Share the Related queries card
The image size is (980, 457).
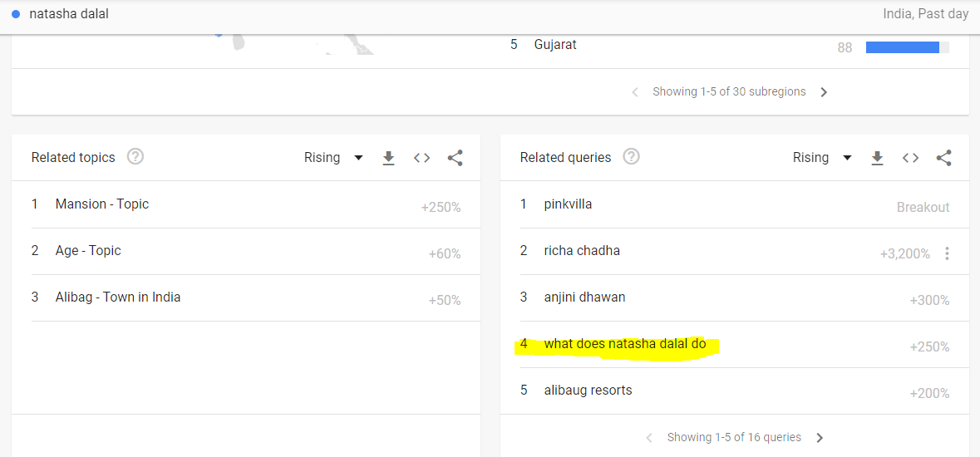[943, 158]
